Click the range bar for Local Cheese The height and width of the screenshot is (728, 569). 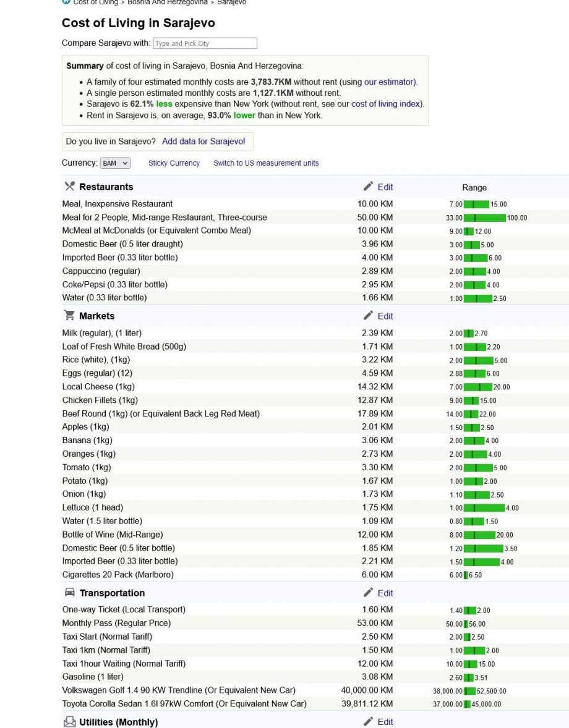[477, 387]
